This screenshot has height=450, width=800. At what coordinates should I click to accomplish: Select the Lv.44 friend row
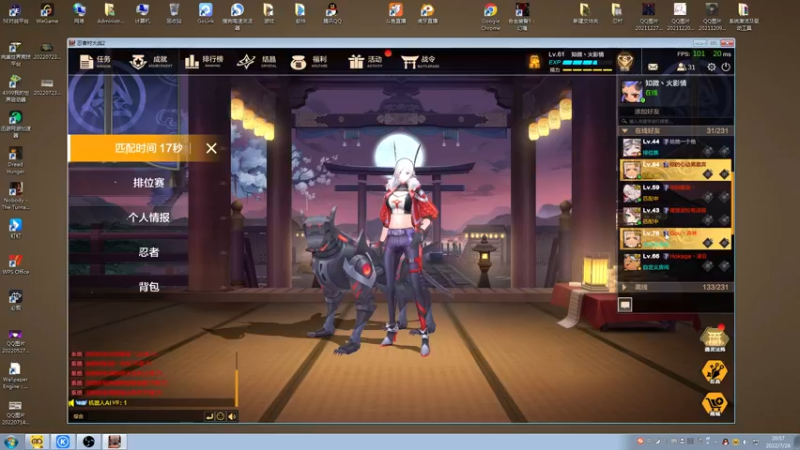pyautogui.click(x=676, y=147)
